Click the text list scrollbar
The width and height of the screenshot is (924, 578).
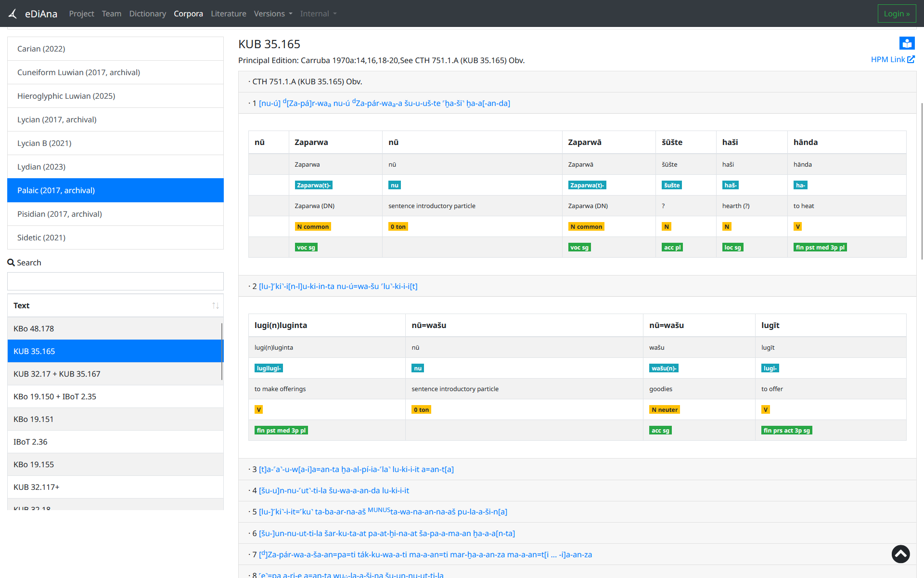point(222,352)
